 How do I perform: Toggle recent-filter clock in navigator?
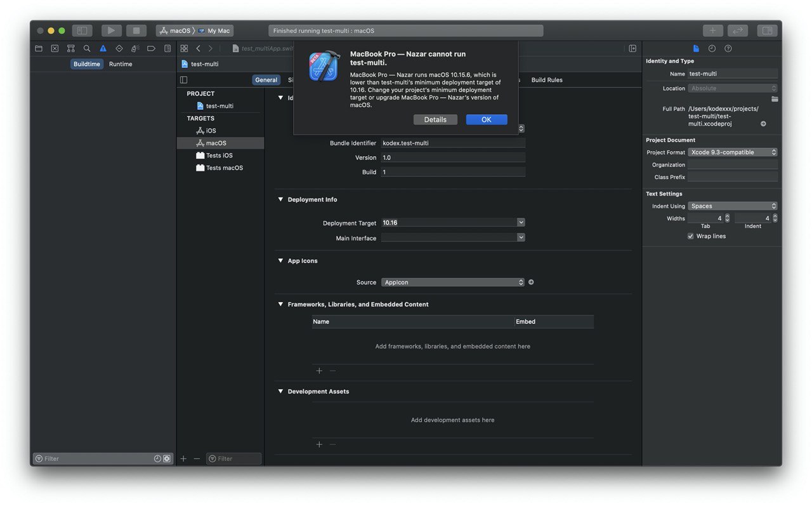coord(157,458)
